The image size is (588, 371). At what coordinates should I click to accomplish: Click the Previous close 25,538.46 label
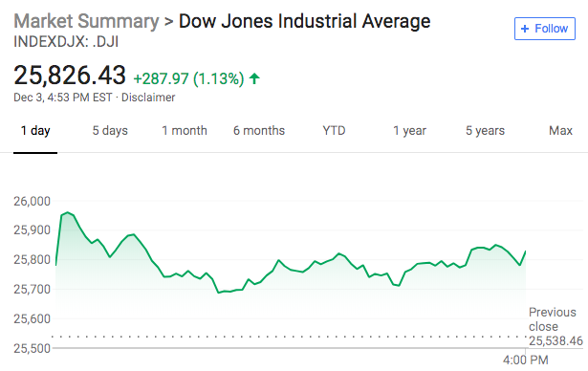click(555, 326)
